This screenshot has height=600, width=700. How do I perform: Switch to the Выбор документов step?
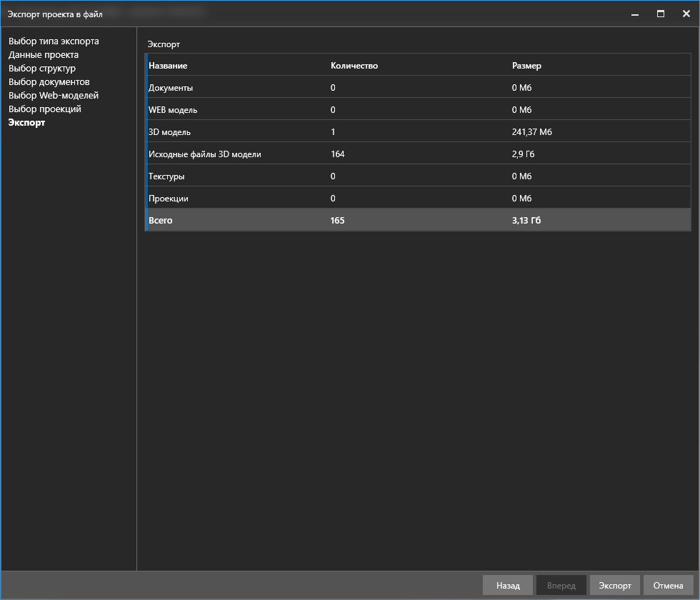pyautogui.click(x=49, y=82)
